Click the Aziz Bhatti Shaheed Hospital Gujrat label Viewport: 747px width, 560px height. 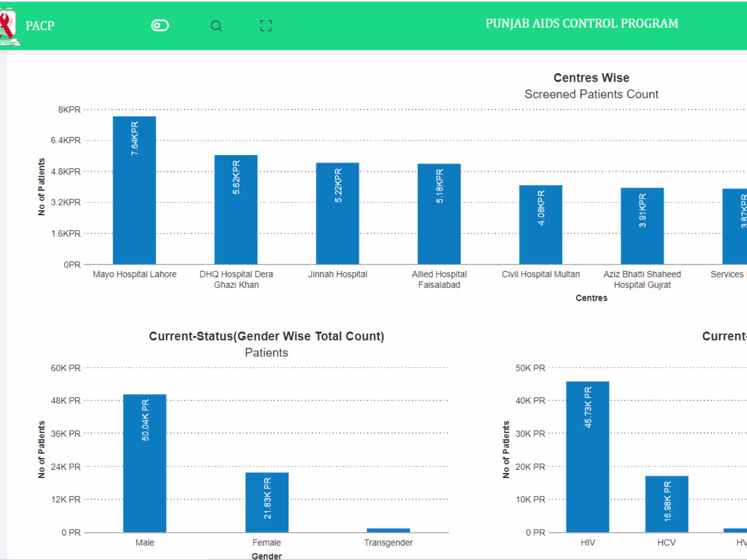click(642, 280)
